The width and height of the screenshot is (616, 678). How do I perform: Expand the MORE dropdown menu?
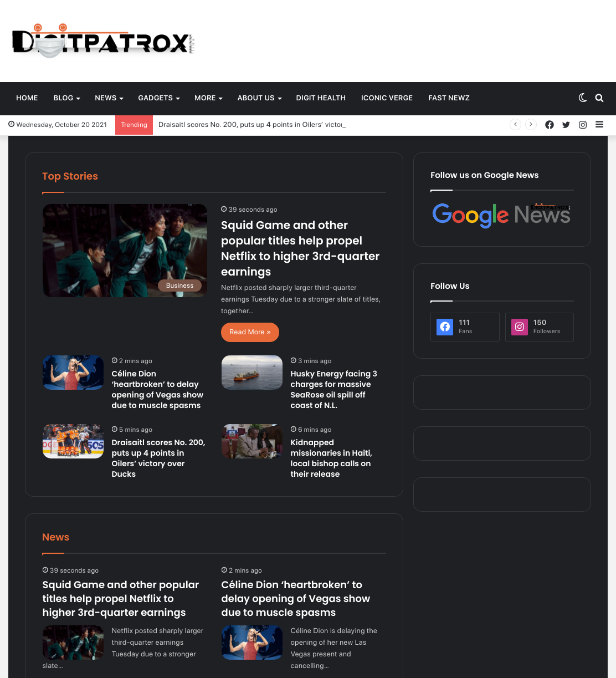[x=208, y=98]
